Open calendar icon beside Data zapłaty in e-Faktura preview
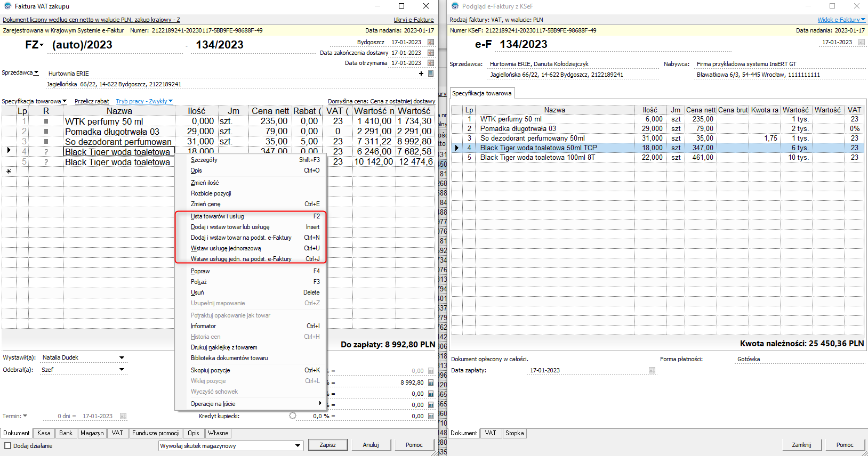Viewport: 868px width, 456px height. pos(652,370)
